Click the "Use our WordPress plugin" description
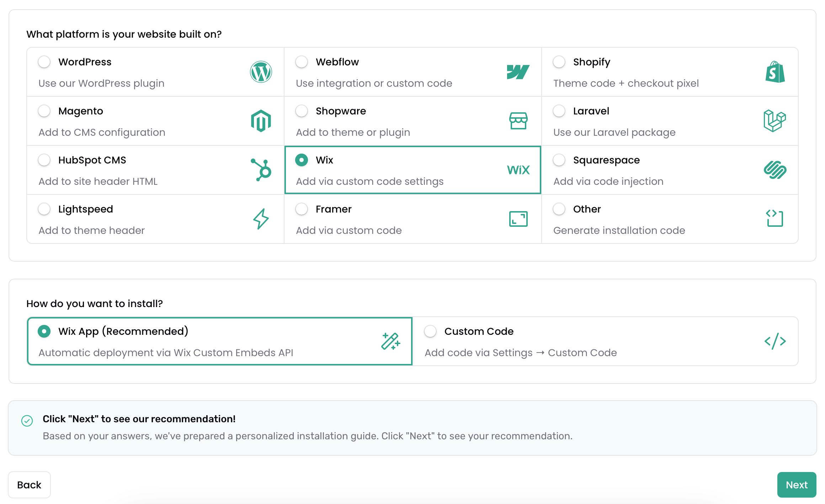825x504 pixels. point(101,83)
